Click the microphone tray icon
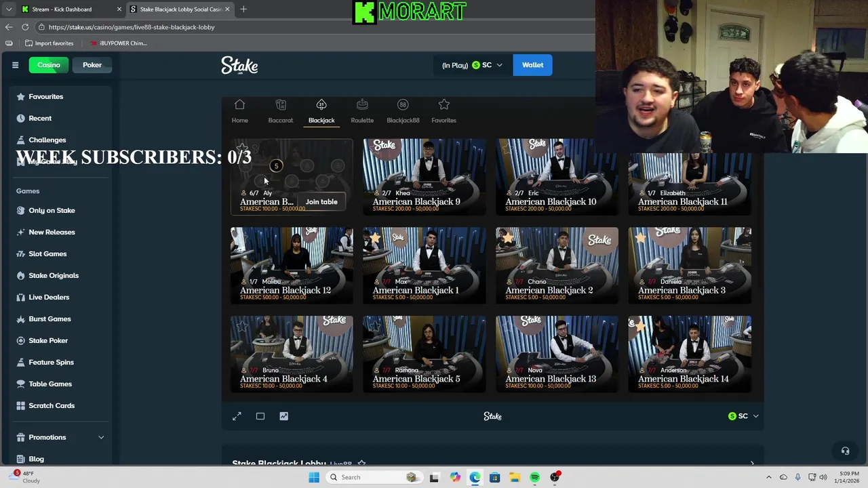Screen dimensions: 868x488 [x=797, y=477]
